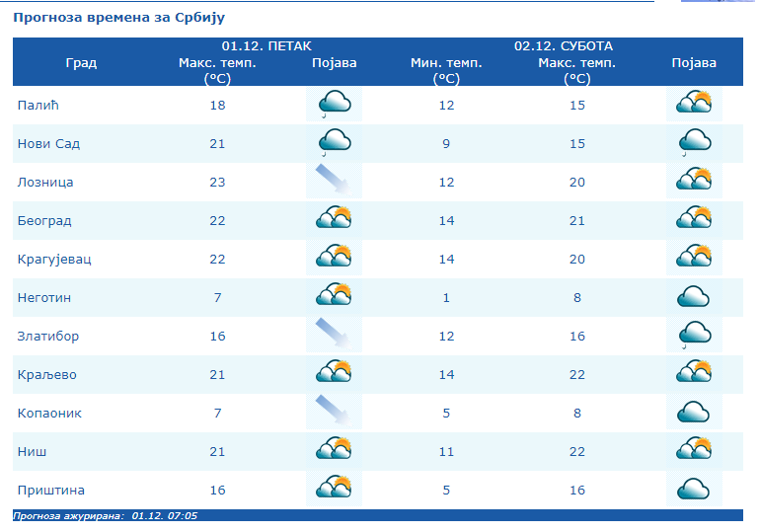This screenshot has height=532, width=760.
Task: Click Лозница's Friday wind arrow icon
Action: [x=334, y=182]
